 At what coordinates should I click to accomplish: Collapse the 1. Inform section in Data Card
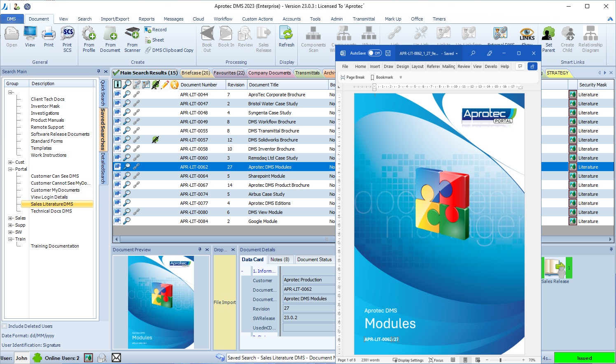(x=243, y=271)
